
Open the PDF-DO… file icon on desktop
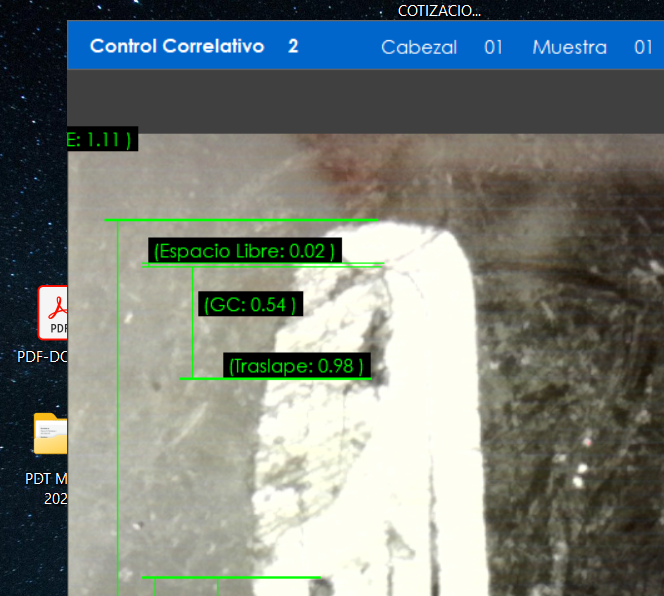pyautogui.click(x=53, y=312)
